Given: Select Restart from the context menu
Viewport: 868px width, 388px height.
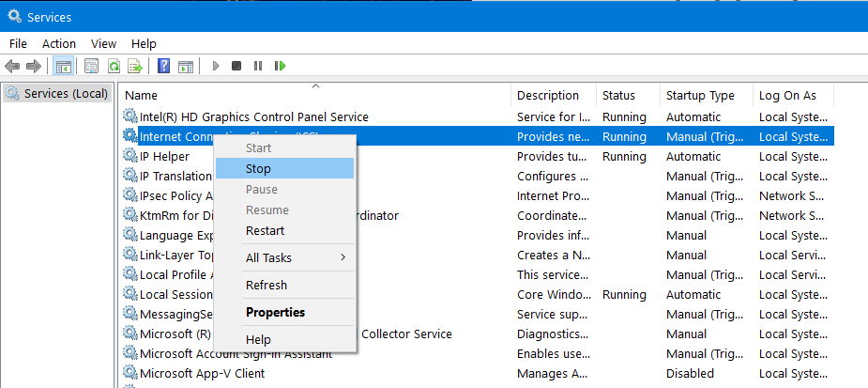Looking at the screenshot, I should coord(265,230).
